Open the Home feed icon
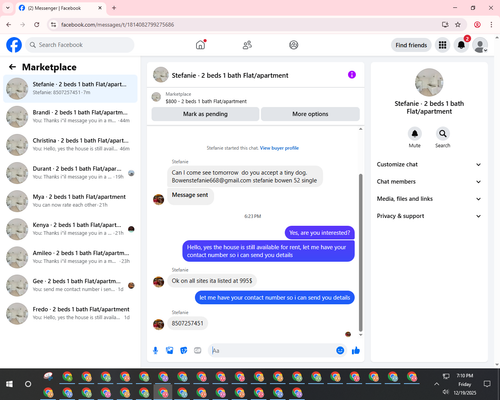 [200, 45]
